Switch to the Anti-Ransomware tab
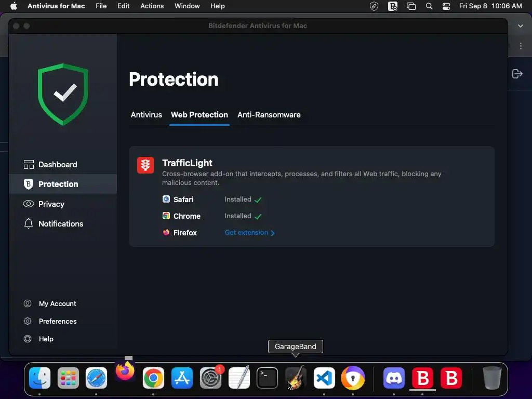This screenshot has height=399, width=532. 269,115
